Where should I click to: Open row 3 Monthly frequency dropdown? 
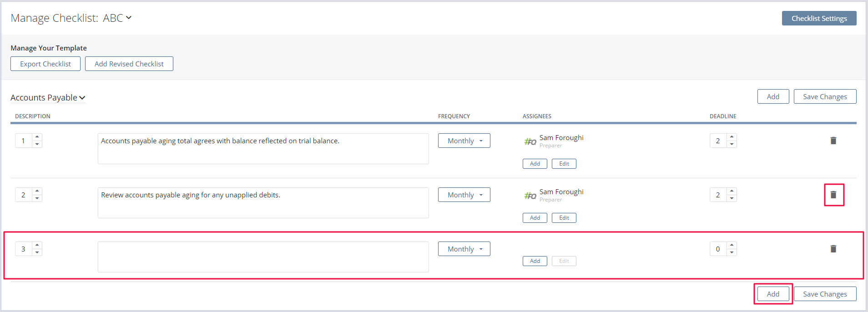coord(464,249)
